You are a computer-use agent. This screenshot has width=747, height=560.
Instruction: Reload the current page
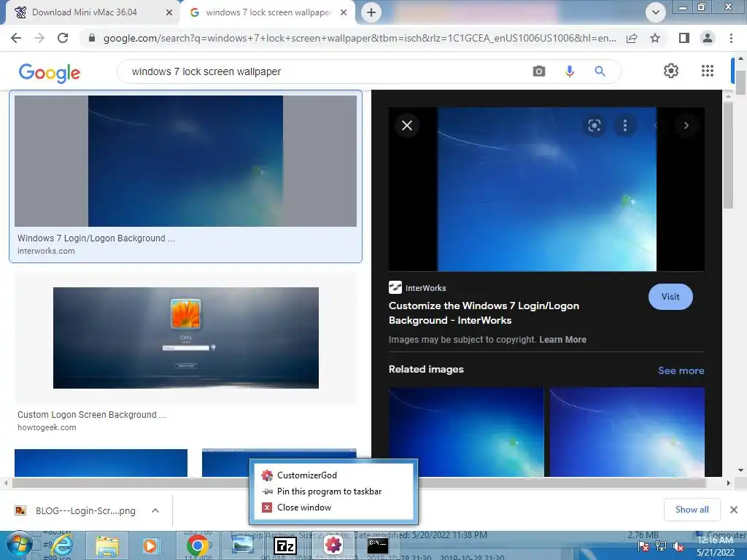pyautogui.click(x=63, y=38)
